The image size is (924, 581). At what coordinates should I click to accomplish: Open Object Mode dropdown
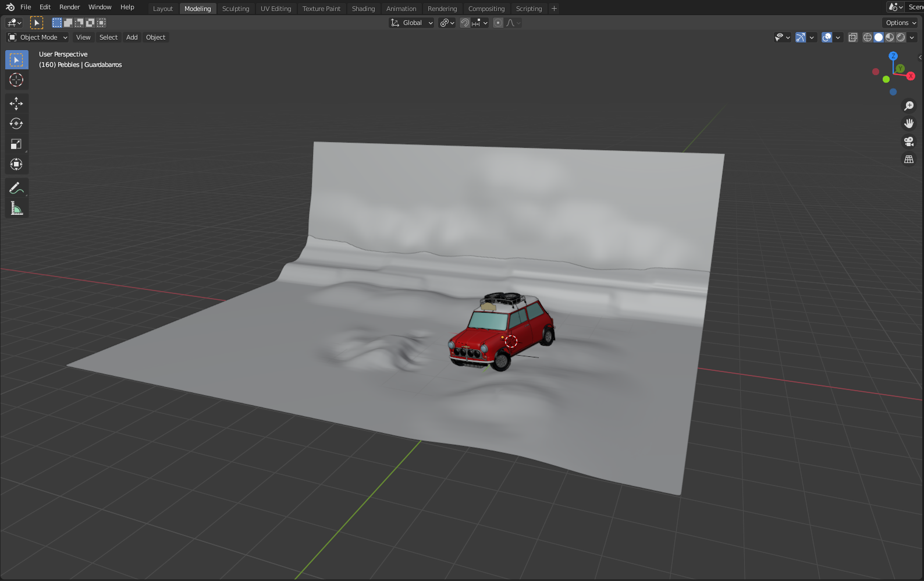pos(38,37)
